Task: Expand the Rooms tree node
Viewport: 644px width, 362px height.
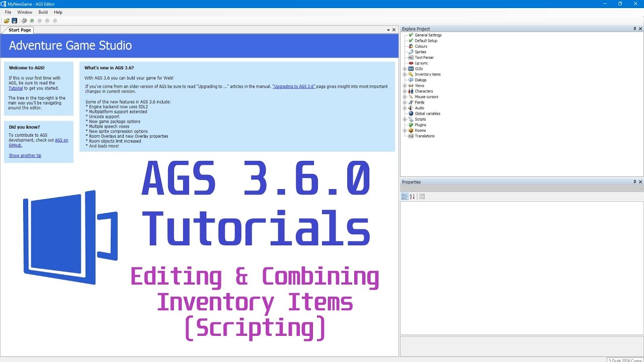Action: point(405,130)
